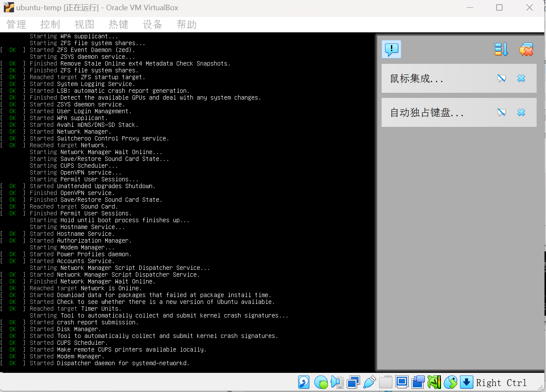Dismiss the 鼠标集成 notification
Image resolution: width=546 pixels, height=392 pixels.
[x=521, y=78]
